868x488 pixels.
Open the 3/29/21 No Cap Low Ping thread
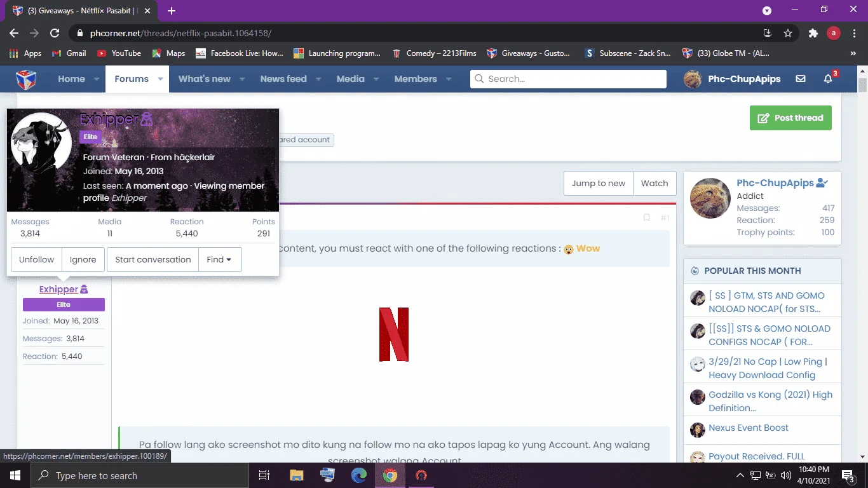pos(768,368)
